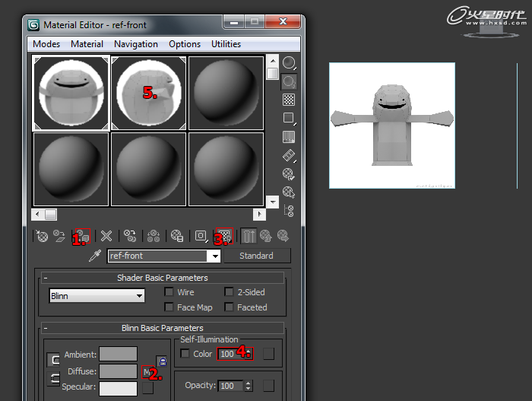532x401 pixels.
Task: Open the Utilities menu
Action: point(226,44)
